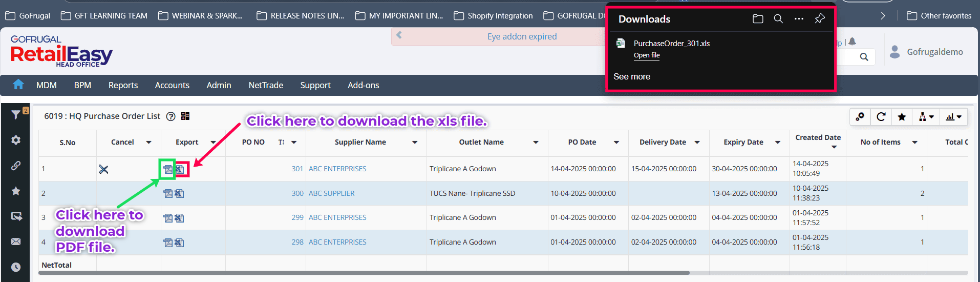Screen dimensions: 980x282
Task: Cancel purchase order 301 with X icon
Action: 103,169
